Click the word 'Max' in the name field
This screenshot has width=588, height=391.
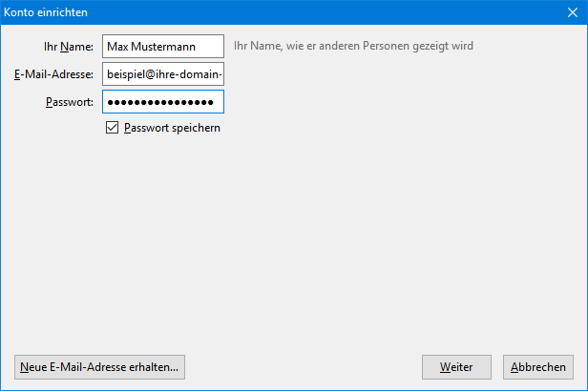(x=118, y=46)
